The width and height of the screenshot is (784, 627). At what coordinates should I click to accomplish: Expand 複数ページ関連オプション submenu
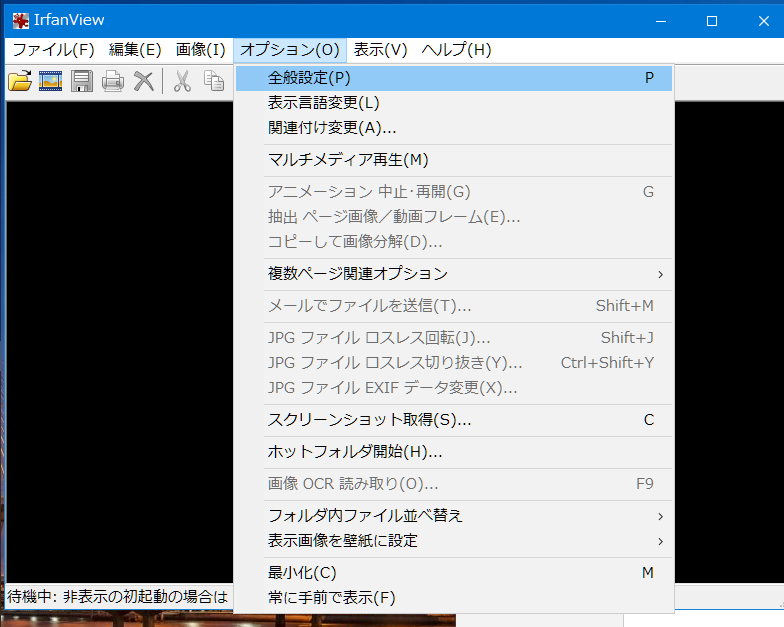(x=454, y=274)
